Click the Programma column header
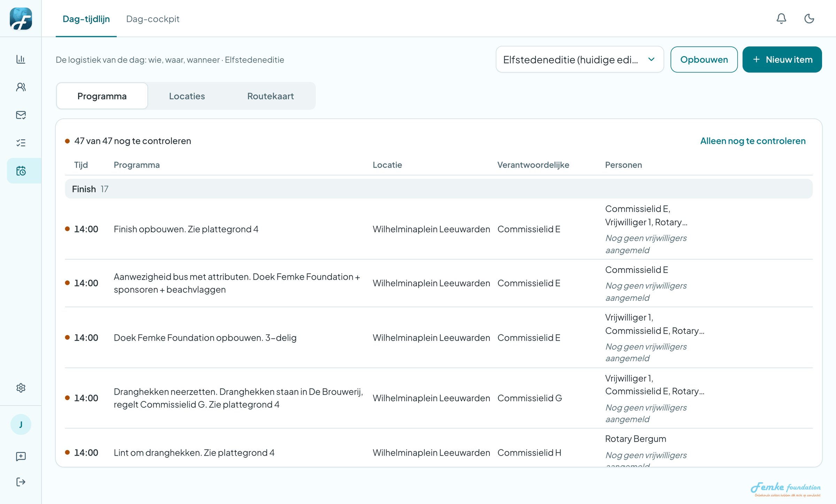Image resolution: width=836 pixels, height=504 pixels. tap(137, 165)
